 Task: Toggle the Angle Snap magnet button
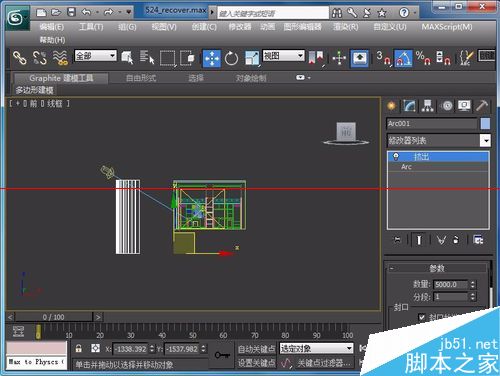[x=403, y=58]
